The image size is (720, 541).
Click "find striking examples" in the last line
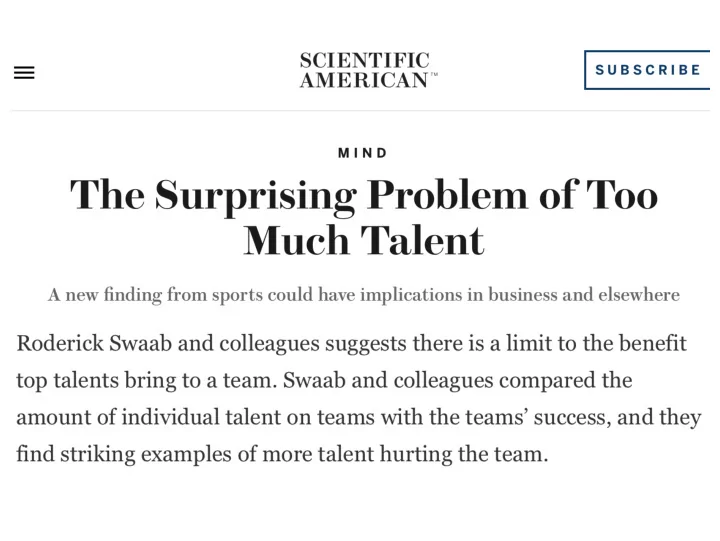(124, 454)
